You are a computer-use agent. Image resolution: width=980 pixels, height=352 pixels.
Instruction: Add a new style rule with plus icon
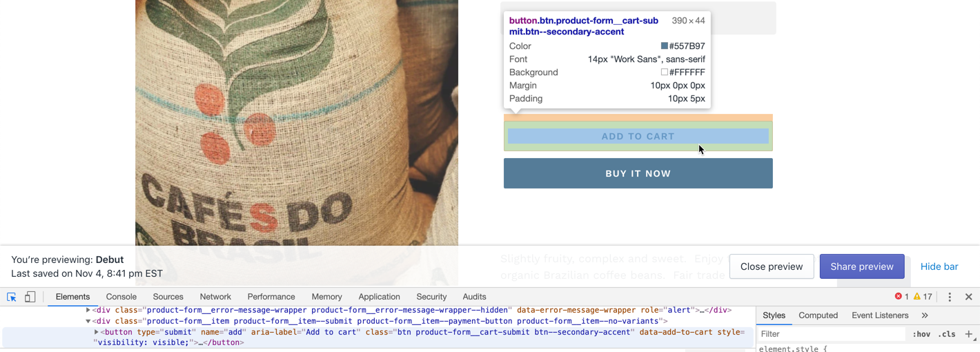969,334
